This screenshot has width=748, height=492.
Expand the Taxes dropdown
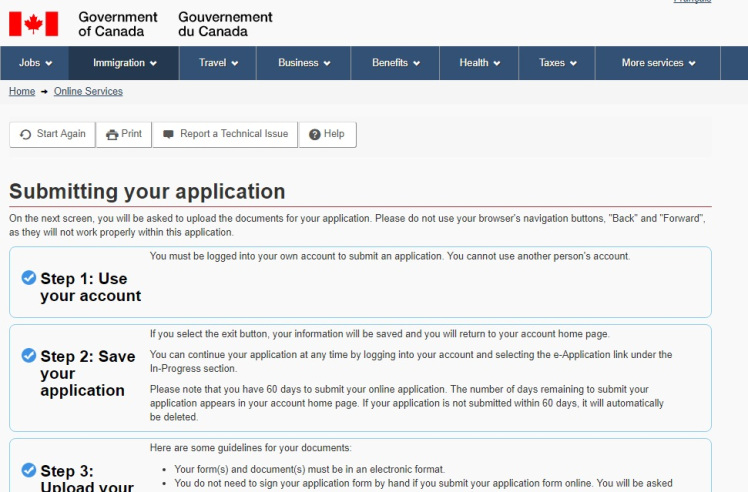557,63
